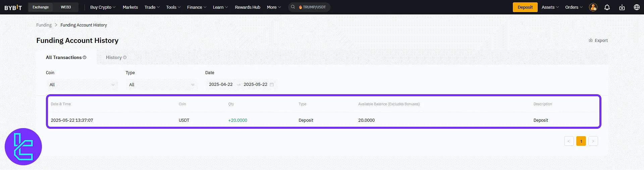
Task: Open the Markets page
Action: point(130,7)
